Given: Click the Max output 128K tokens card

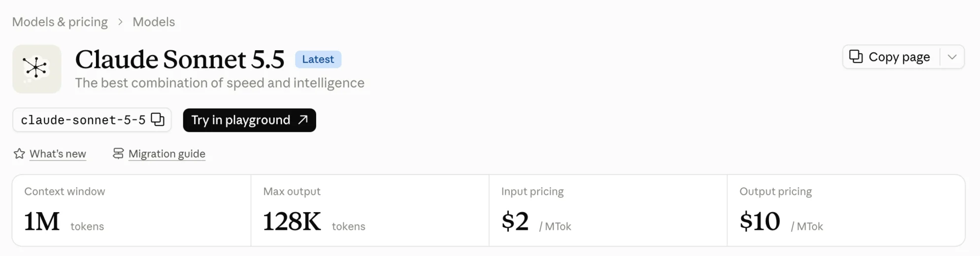Looking at the screenshot, I should point(370,210).
